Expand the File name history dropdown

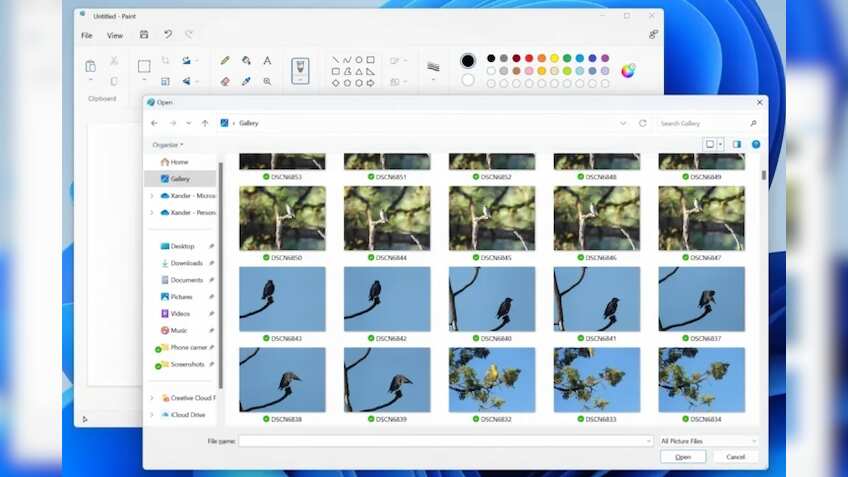point(648,441)
